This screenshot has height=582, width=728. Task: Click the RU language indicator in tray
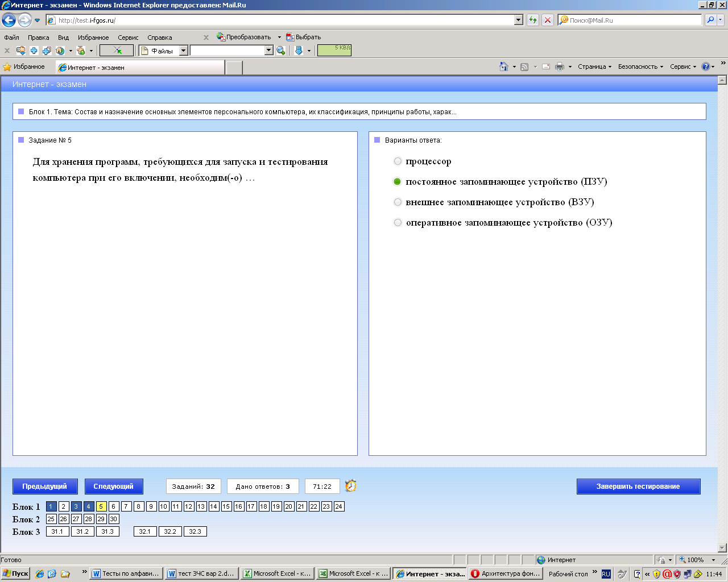pyautogui.click(x=606, y=574)
